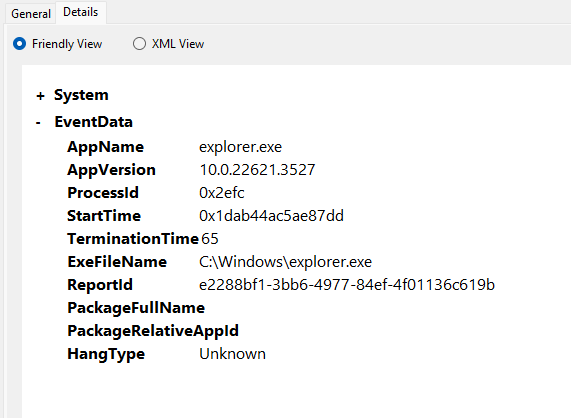
Task: Select the ReportId GUID value
Action: pyautogui.click(x=347, y=285)
